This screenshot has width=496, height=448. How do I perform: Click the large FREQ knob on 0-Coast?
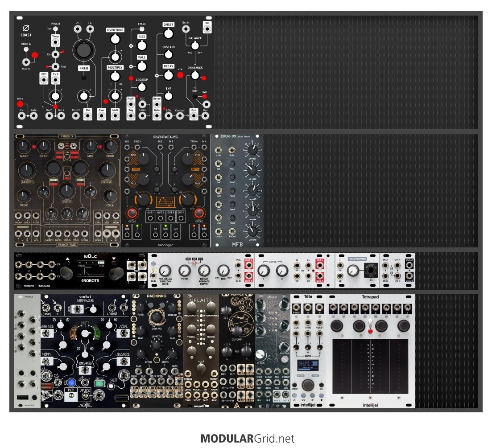tap(83, 50)
